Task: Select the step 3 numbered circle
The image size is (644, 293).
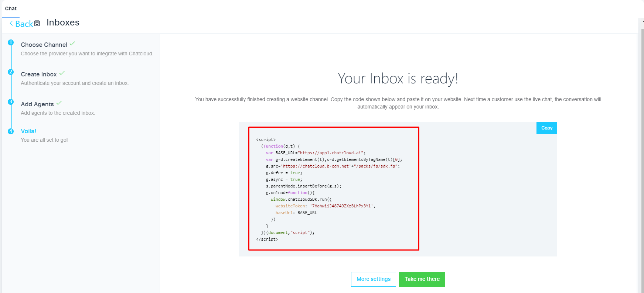Action: pos(11,102)
